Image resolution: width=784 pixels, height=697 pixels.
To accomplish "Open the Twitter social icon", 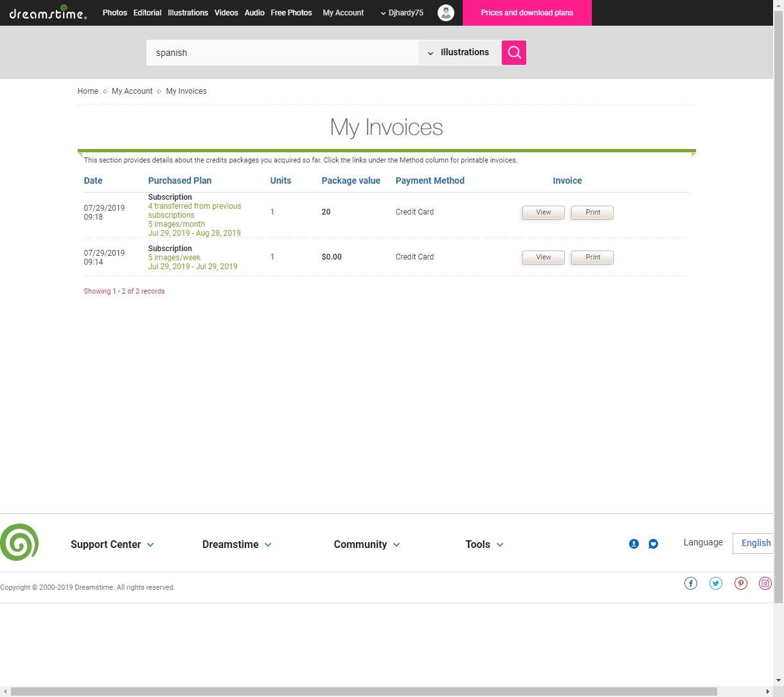I will click(716, 583).
